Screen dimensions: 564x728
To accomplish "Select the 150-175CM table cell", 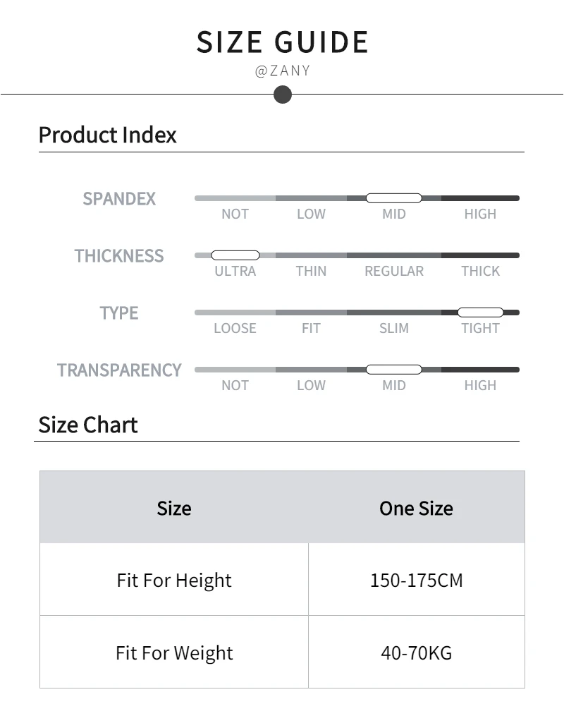I will click(x=417, y=581).
